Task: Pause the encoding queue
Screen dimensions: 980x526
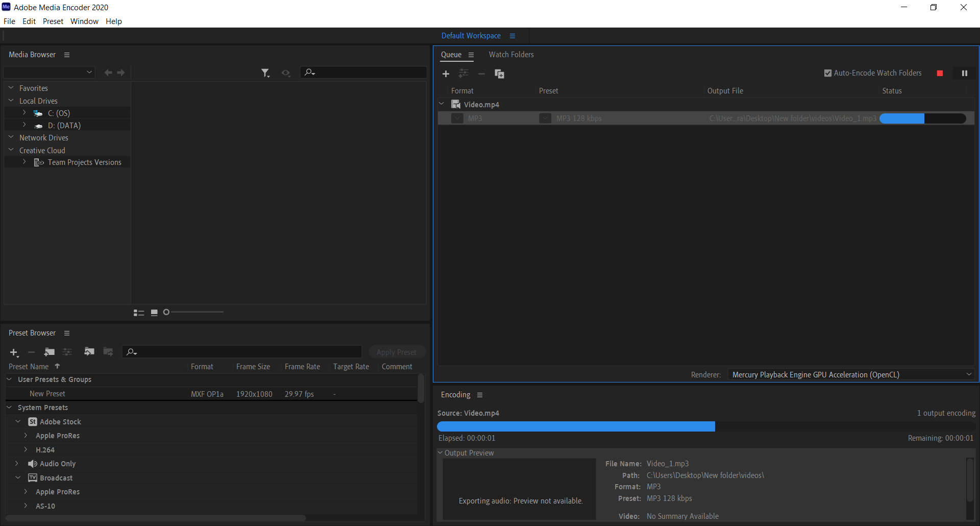Action: (x=964, y=74)
